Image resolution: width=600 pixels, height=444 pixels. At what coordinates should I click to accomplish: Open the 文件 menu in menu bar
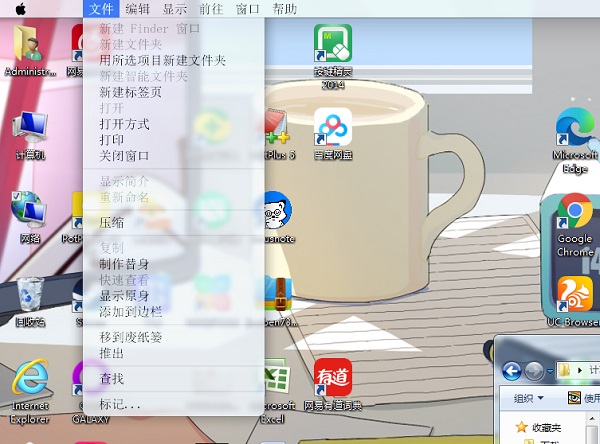coord(101,8)
